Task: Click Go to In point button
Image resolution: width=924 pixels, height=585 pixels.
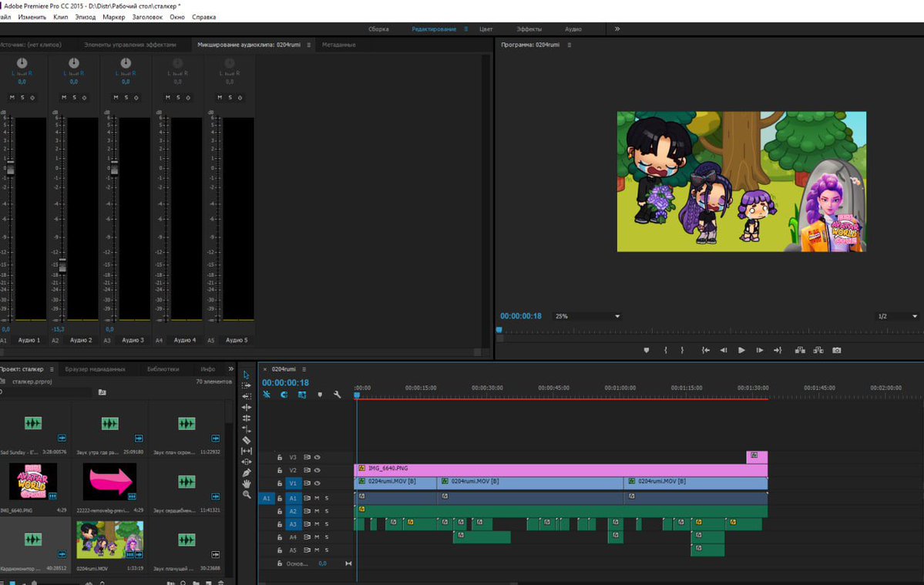Action: click(x=705, y=350)
